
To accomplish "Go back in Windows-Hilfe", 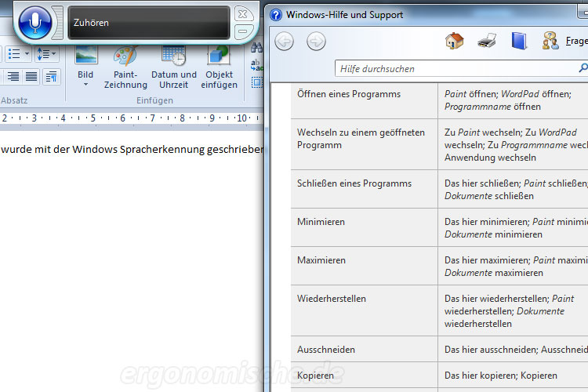I will point(284,42).
